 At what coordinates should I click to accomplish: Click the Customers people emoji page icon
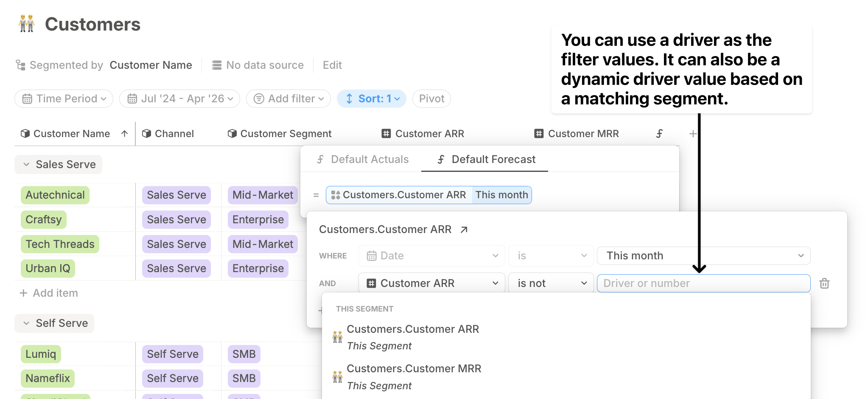(x=27, y=24)
